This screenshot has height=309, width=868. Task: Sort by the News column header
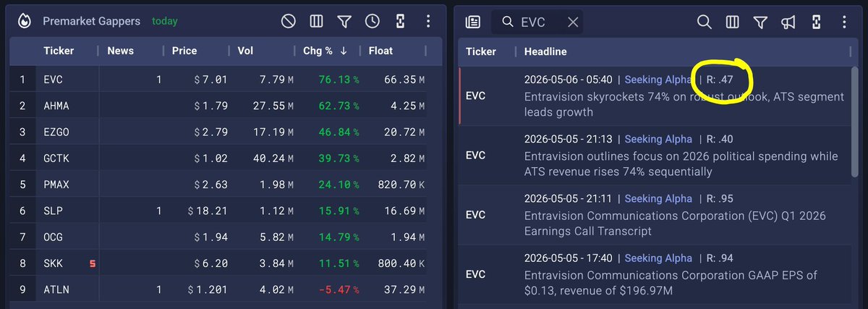(120, 51)
